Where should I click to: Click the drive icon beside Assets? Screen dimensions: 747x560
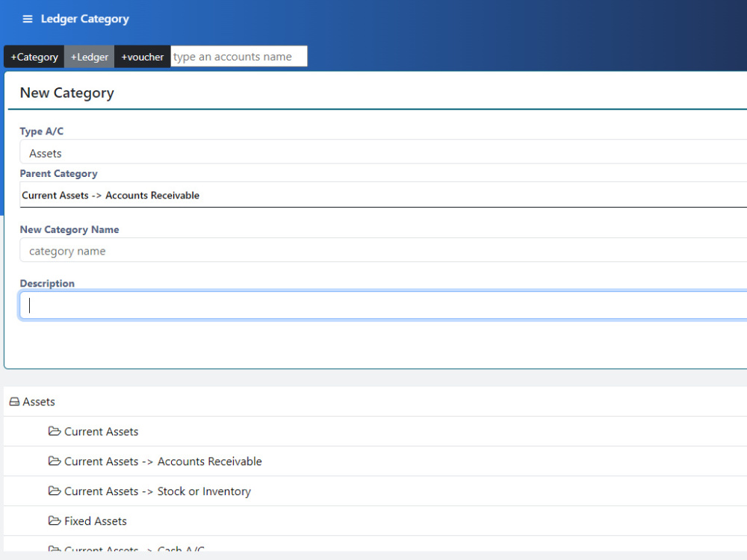[x=15, y=402]
